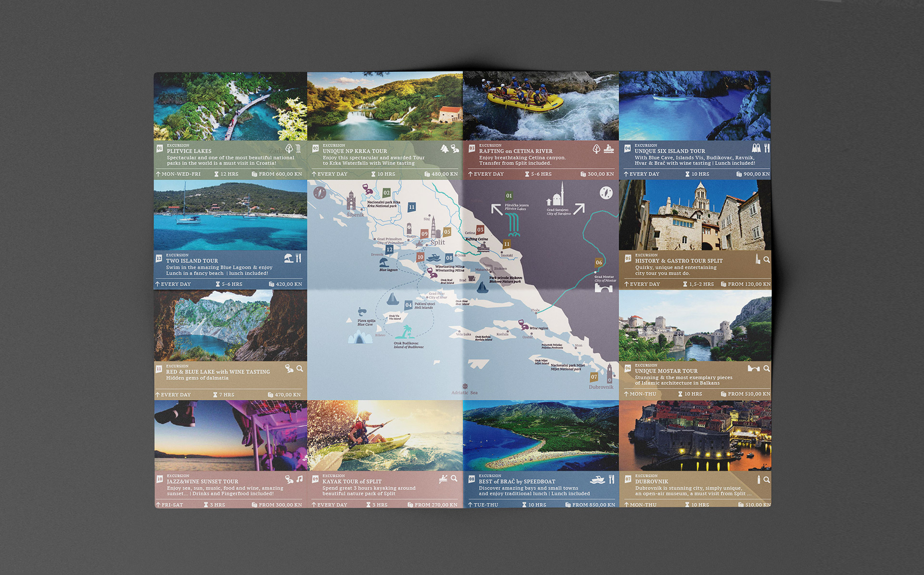Click the beach umbrella at Blue lagoon

click(x=384, y=262)
